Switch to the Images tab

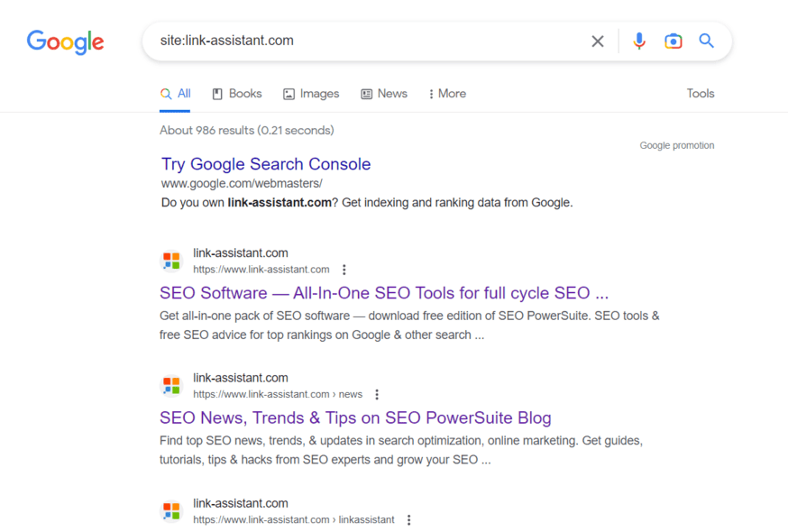pos(311,94)
